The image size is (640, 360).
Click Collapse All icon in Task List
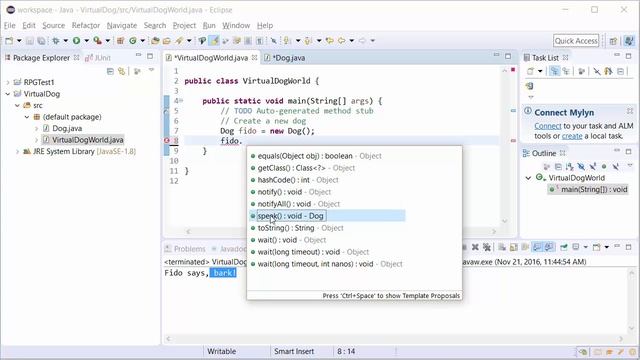click(x=620, y=71)
